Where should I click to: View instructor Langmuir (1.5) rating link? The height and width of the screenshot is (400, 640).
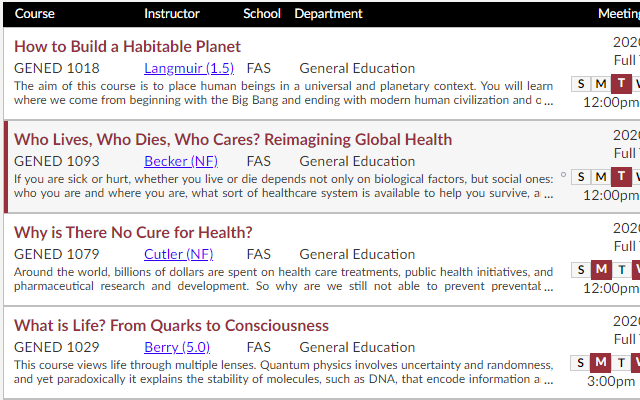click(189, 68)
